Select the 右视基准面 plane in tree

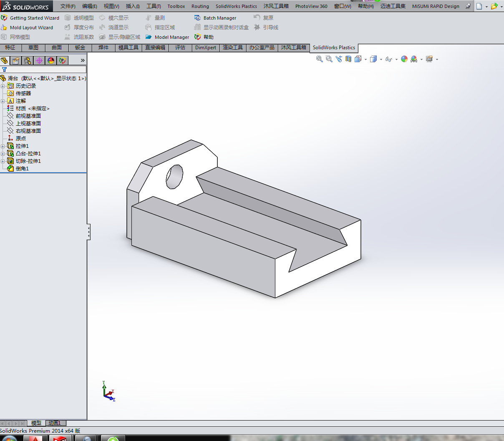[x=24, y=131]
